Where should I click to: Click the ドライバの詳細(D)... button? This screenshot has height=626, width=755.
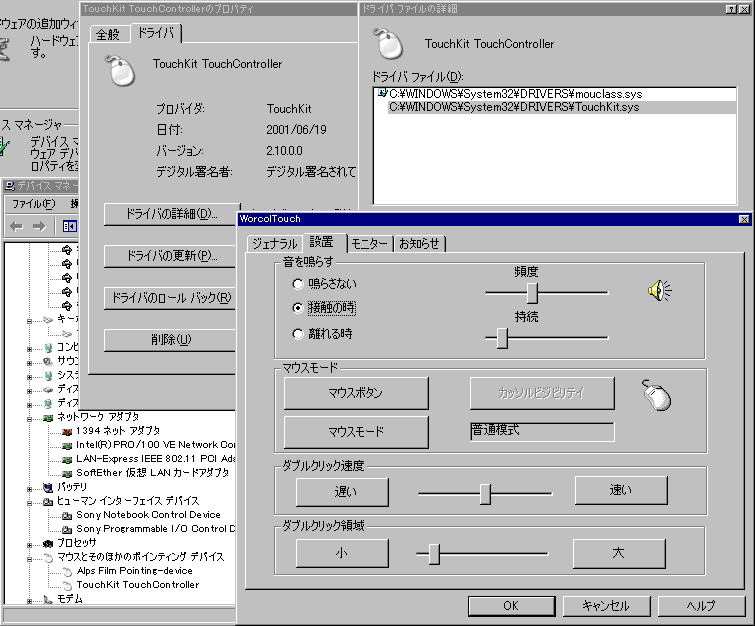click(171, 214)
